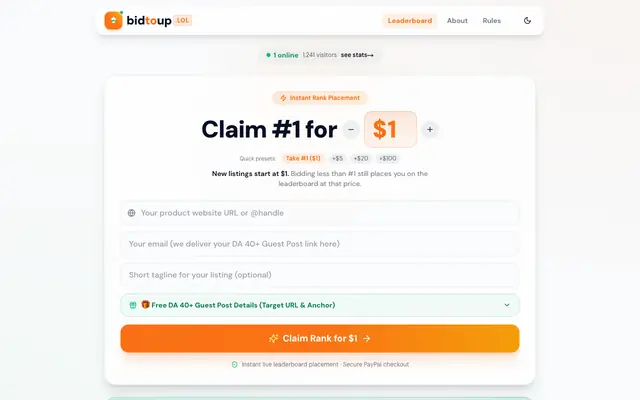
Task: Select the Take #1 ($1) preset
Action: pos(303,158)
